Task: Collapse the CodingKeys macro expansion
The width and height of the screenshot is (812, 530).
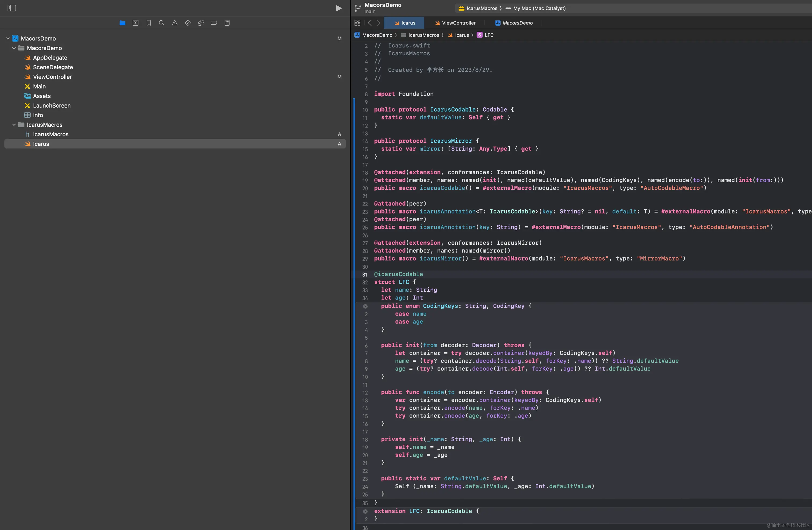Action: [365, 306]
